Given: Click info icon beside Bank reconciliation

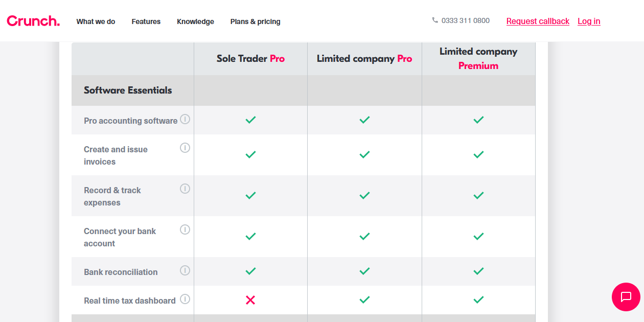Looking at the screenshot, I should pos(185,270).
